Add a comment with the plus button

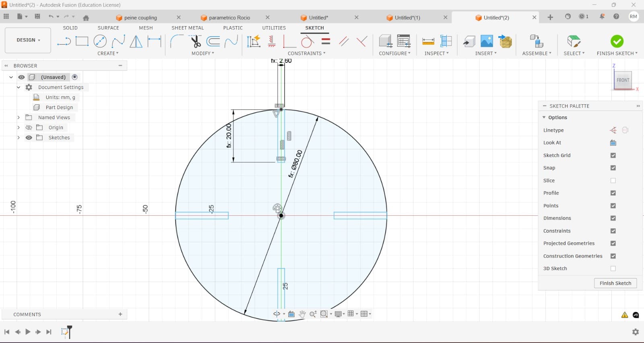(120, 314)
